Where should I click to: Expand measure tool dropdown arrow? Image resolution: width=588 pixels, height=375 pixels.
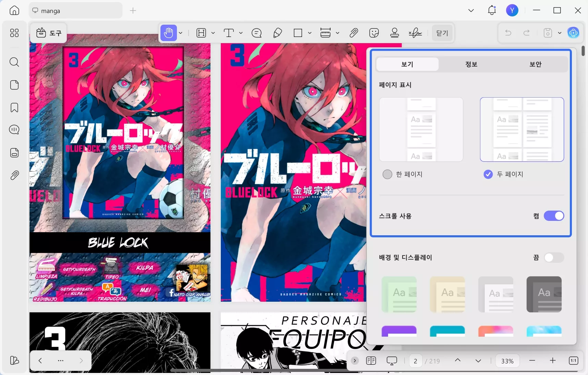point(337,33)
